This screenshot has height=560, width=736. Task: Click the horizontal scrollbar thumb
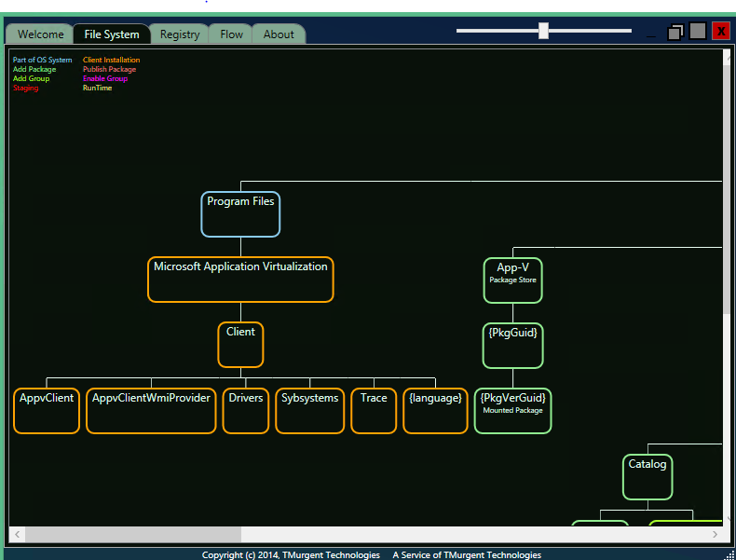click(x=133, y=534)
